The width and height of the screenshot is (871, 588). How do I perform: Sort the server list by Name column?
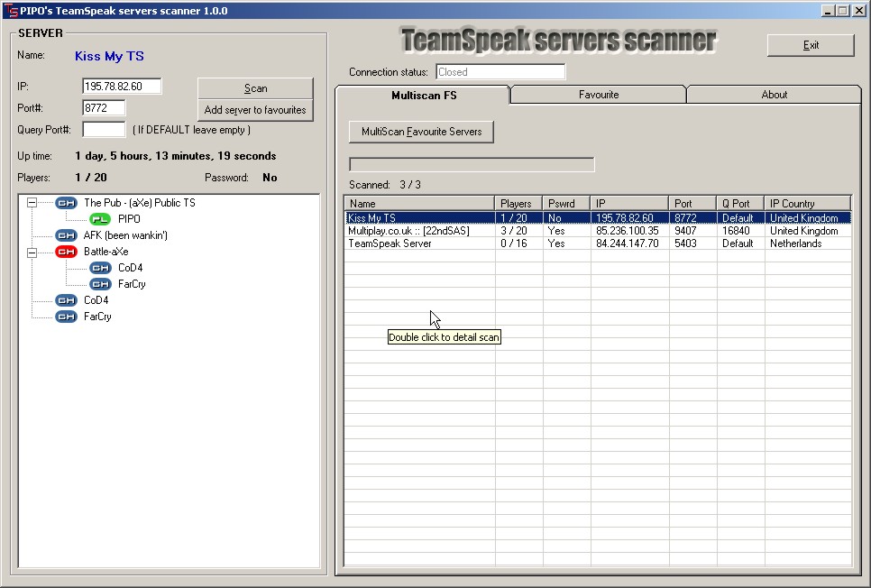tap(419, 204)
